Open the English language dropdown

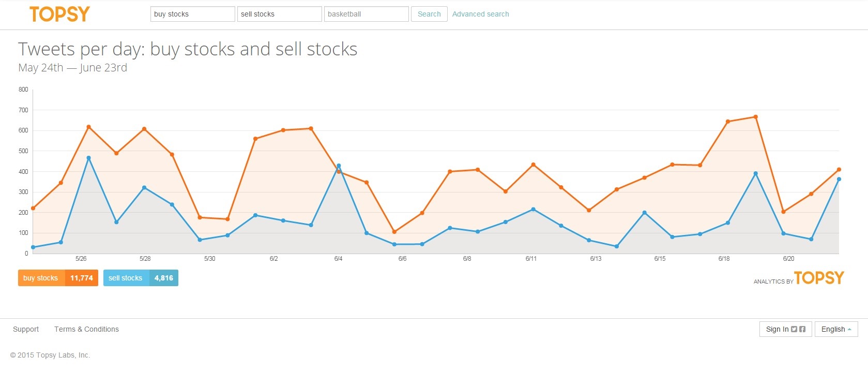tap(836, 329)
